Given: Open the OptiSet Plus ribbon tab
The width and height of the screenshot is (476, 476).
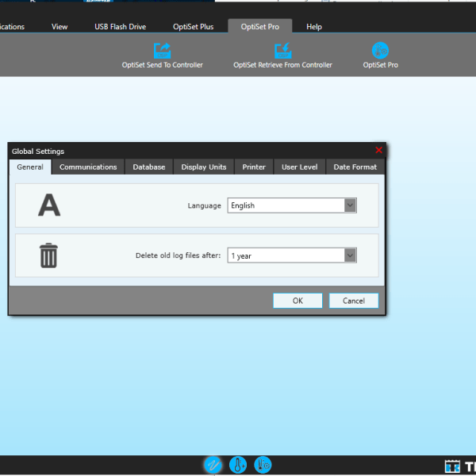Looking at the screenshot, I should coord(193,27).
